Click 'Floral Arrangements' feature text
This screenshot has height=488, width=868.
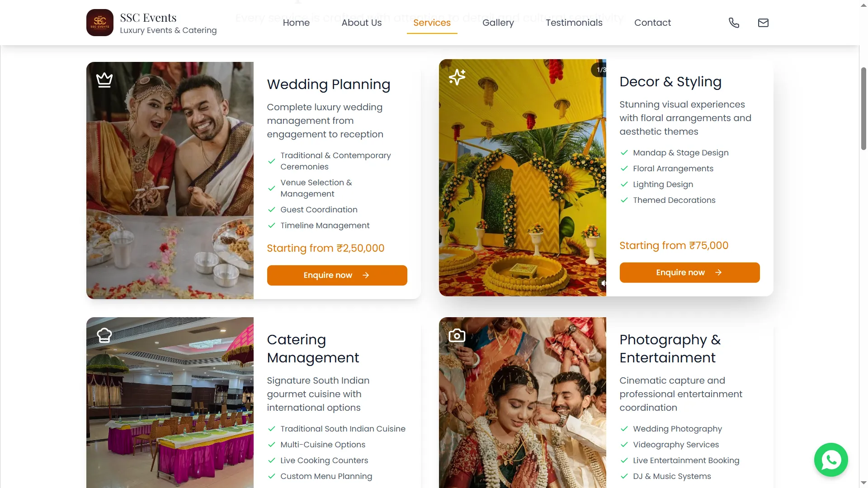click(x=673, y=169)
